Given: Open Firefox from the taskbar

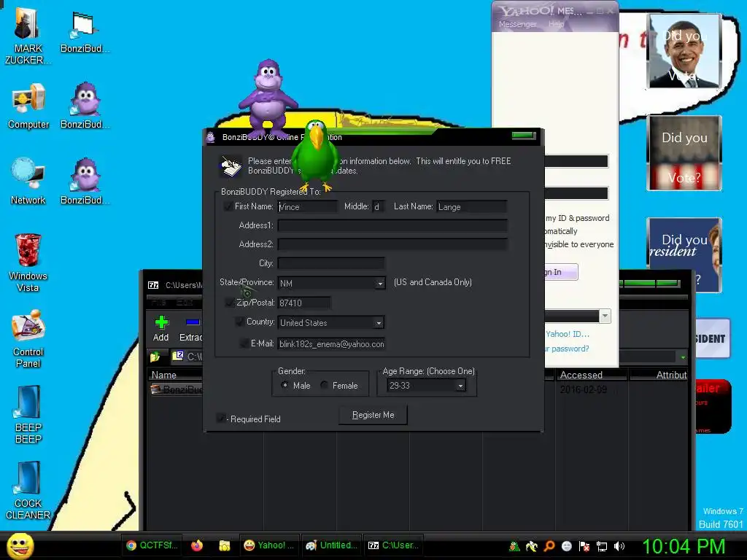Looking at the screenshot, I should [197, 545].
